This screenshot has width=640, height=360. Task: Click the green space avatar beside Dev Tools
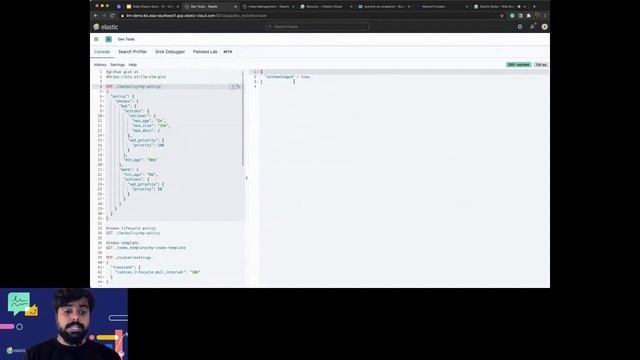coord(109,39)
